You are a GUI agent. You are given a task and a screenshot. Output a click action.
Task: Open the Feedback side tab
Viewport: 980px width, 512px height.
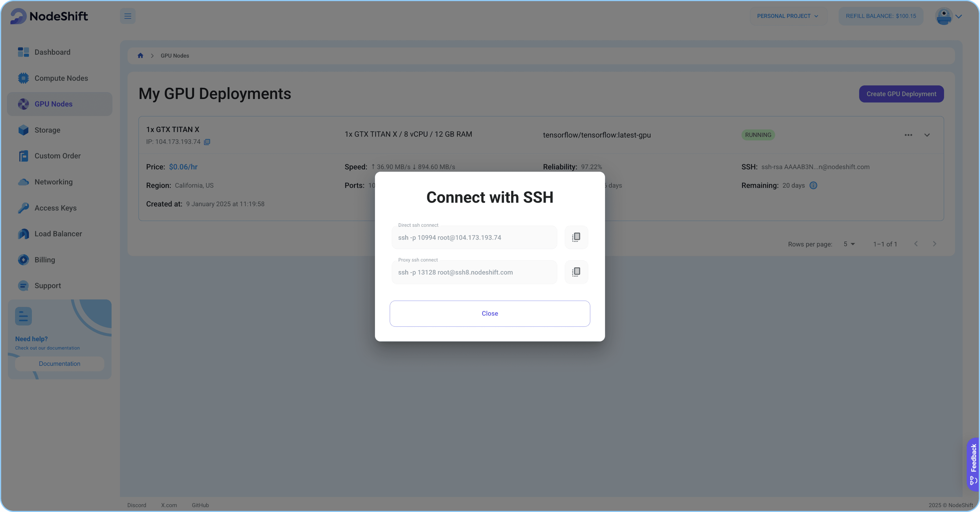tap(973, 464)
